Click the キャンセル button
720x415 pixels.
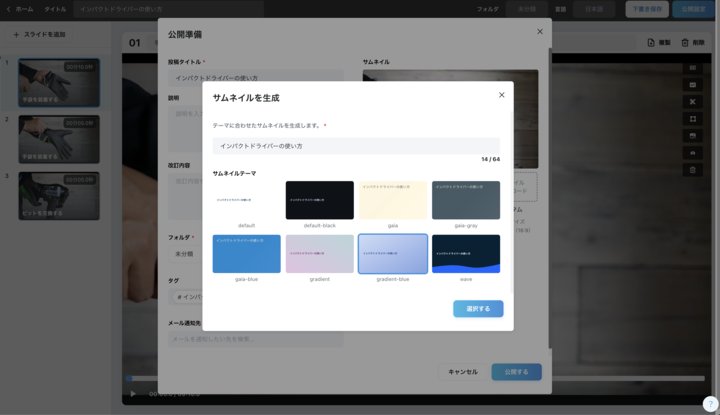[463, 372]
